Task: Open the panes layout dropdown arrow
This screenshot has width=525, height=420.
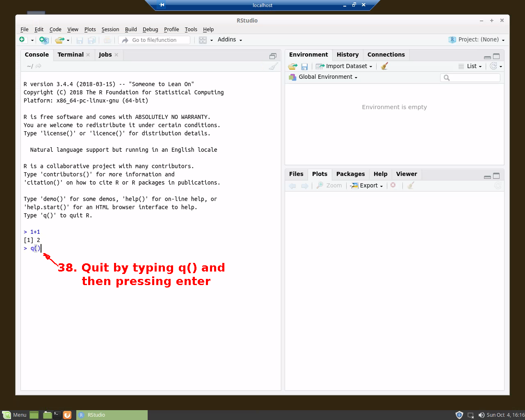Action: pos(212,40)
